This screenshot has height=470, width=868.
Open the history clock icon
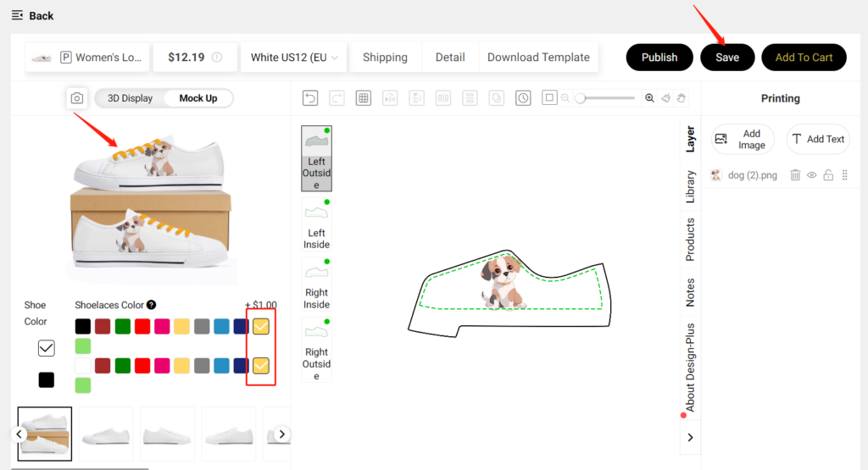523,98
